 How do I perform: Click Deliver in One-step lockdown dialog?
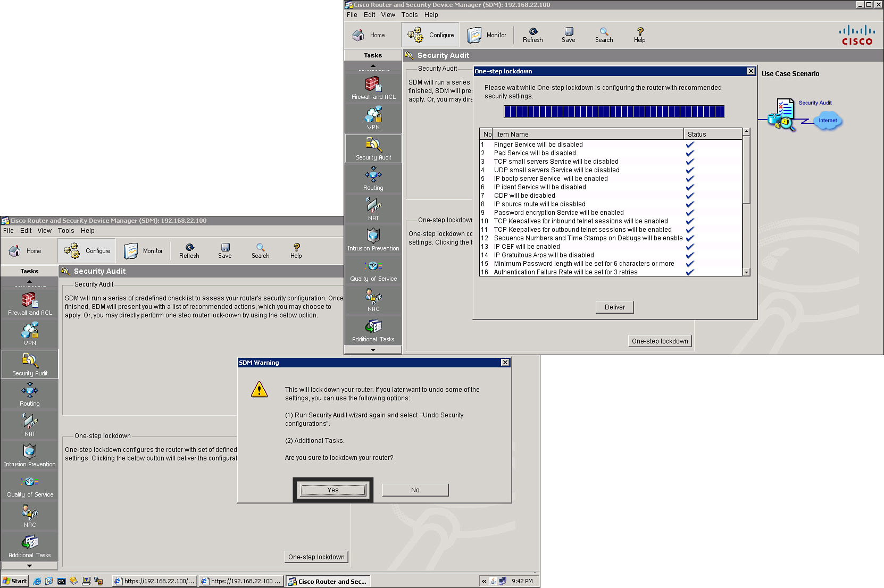point(615,307)
